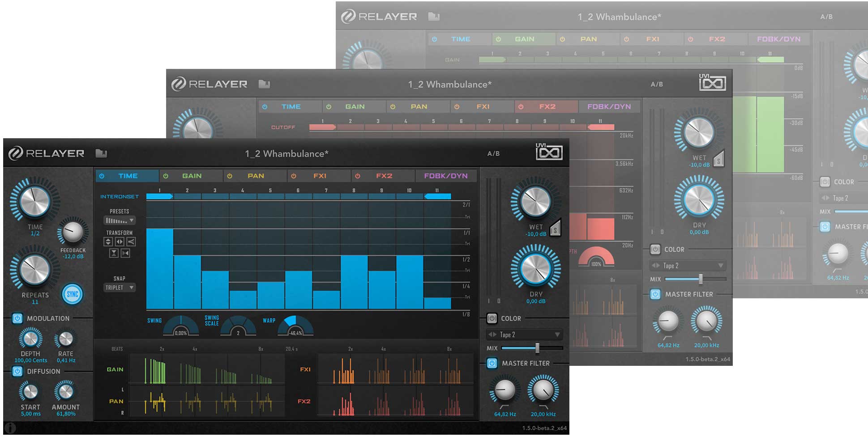Adjust color MIX slider in middle window
This screenshot has height=441, width=868.
click(x=695, y=279)
